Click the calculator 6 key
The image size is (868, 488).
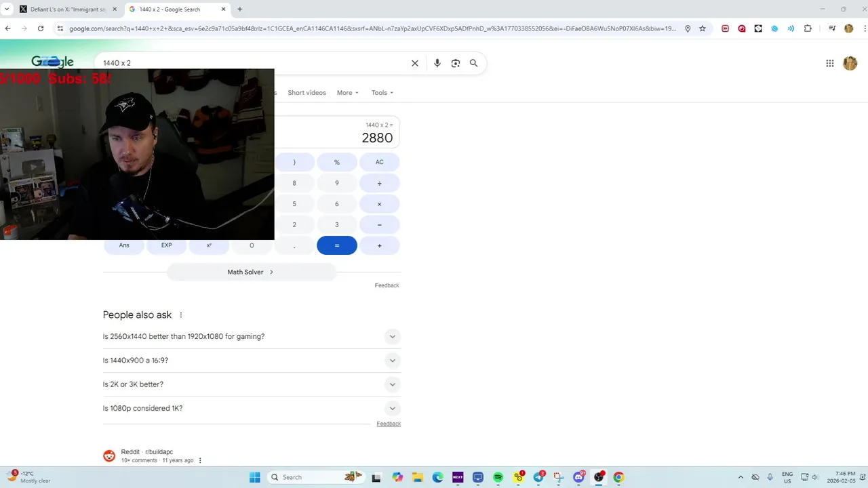(x=337, y=204)
